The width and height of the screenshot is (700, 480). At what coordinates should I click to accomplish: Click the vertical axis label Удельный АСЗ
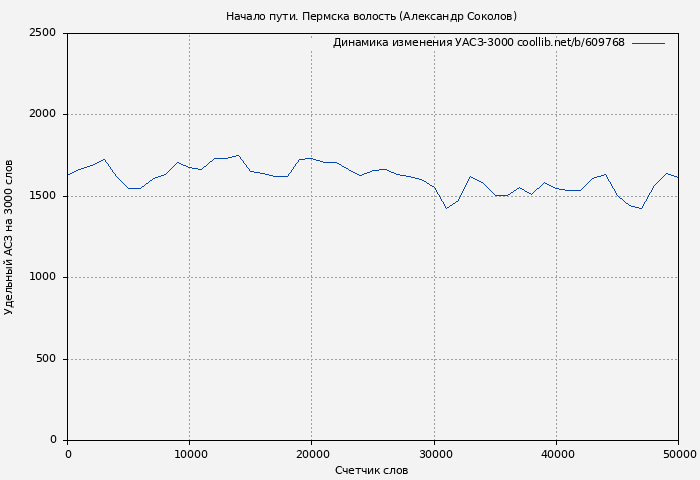(x=9, y=237)
